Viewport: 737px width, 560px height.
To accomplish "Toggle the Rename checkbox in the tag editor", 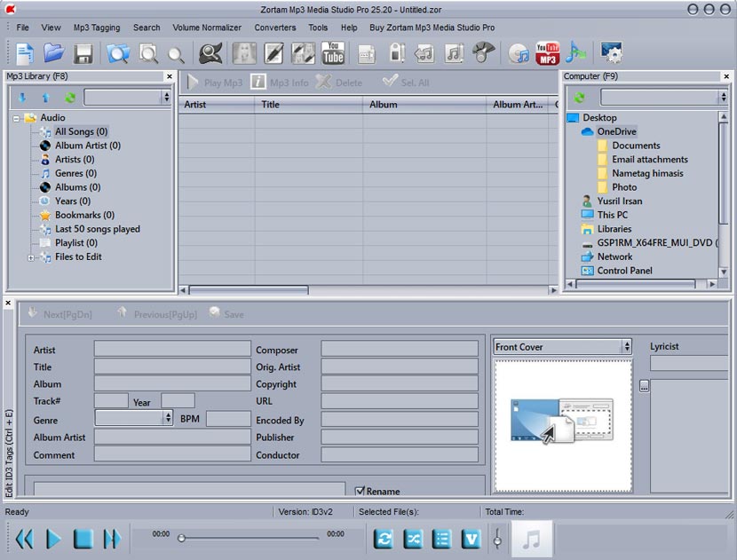I will pyautogui.click(x=361, y=491).
